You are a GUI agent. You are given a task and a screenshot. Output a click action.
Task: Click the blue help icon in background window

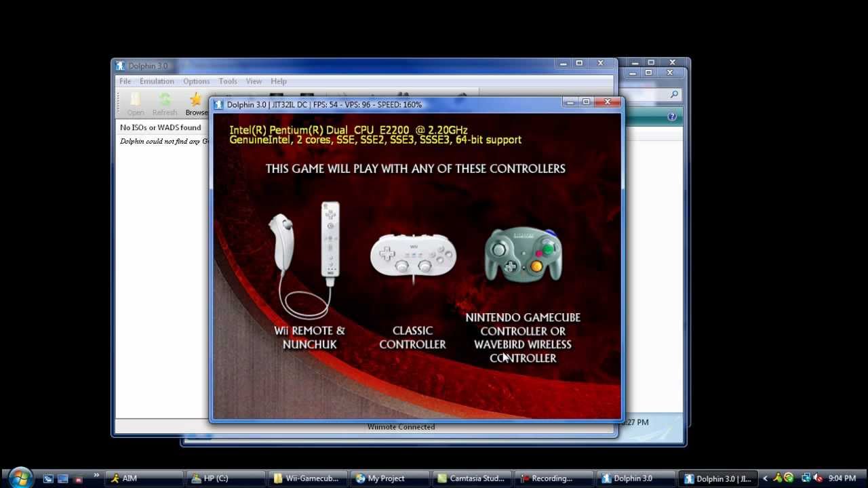pyautogui.click(x=671, y=117)
